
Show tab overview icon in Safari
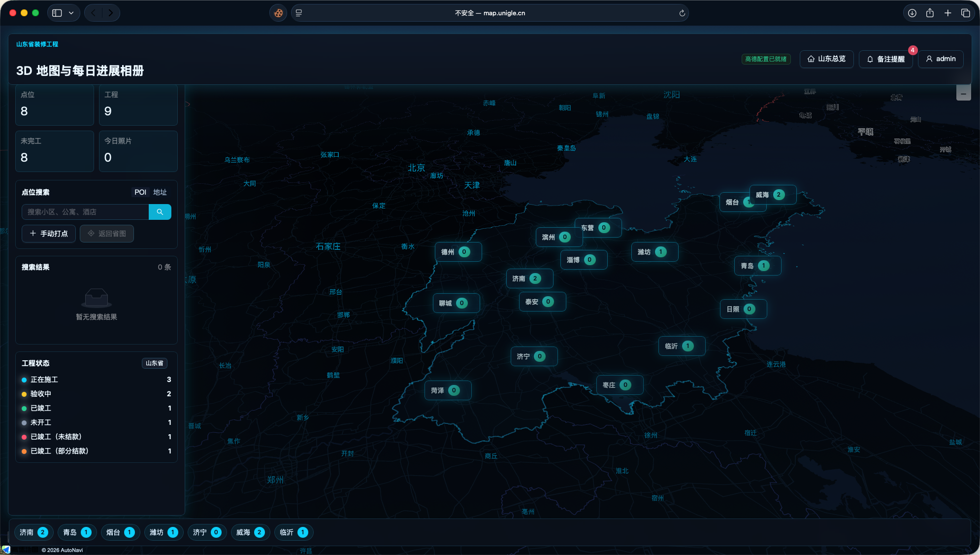pos(965,13)
